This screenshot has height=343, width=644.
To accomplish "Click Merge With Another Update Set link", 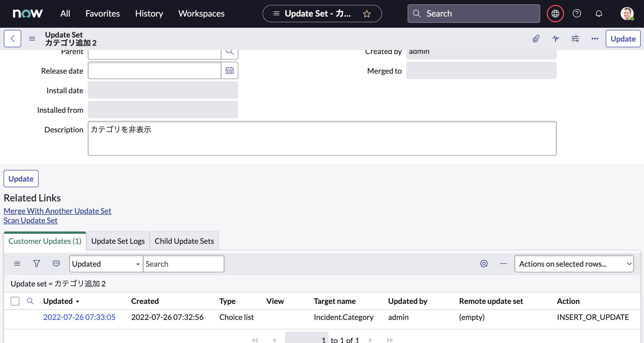I will [57, 211].
